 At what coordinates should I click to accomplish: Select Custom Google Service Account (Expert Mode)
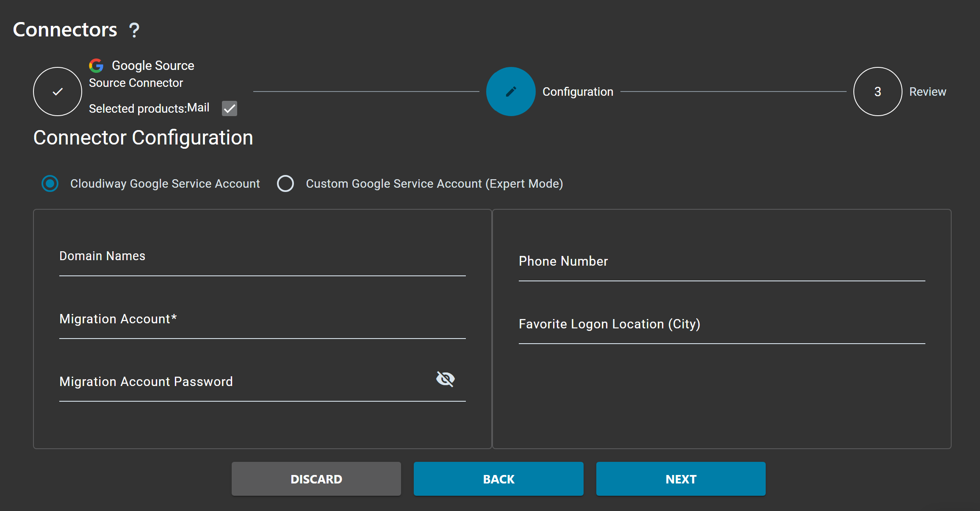click(285, 183)
